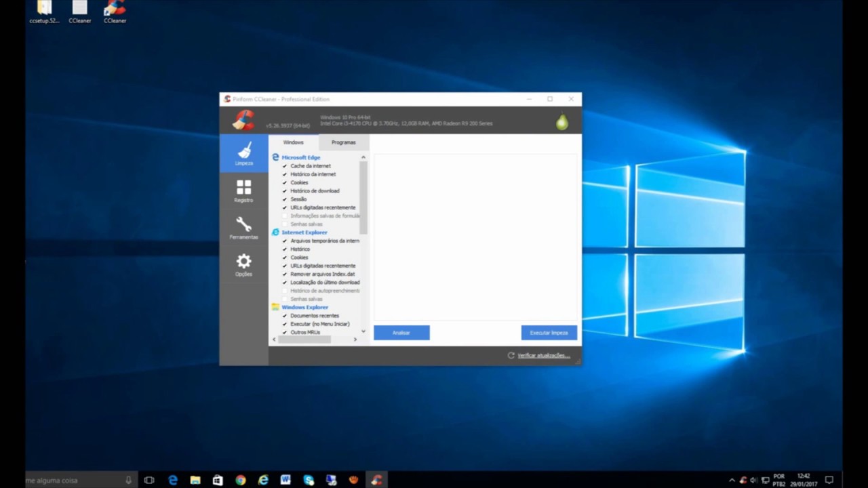The image size is (868, 488).
Task: Click the CCleaner broom logo in header
Action: (x=243, y=120)
